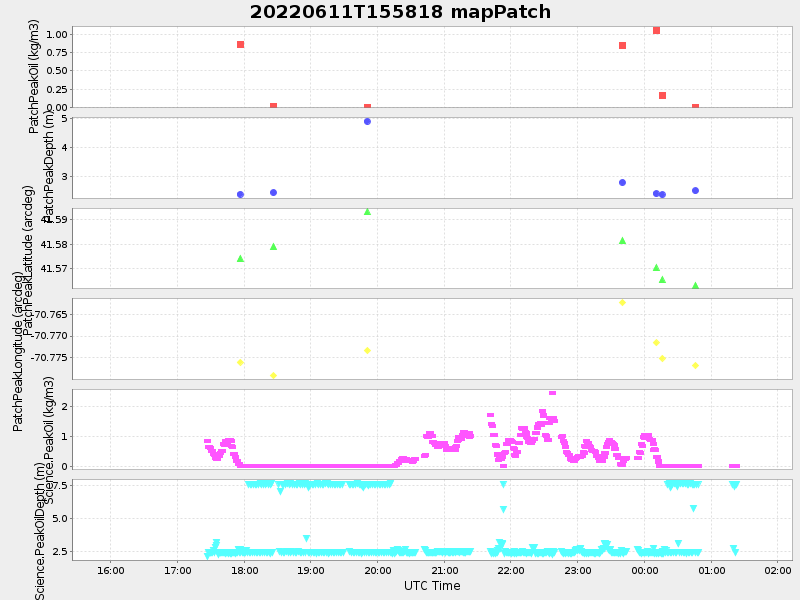This screenshot has width=800, height=600.
Task: Click the -70.775 longitude tick label
Action: click(49, 357)
